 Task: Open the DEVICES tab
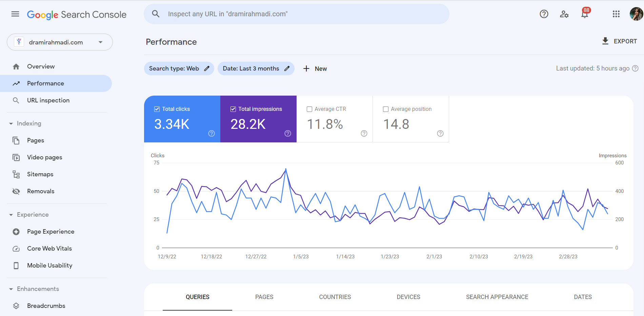pos(408,297)
